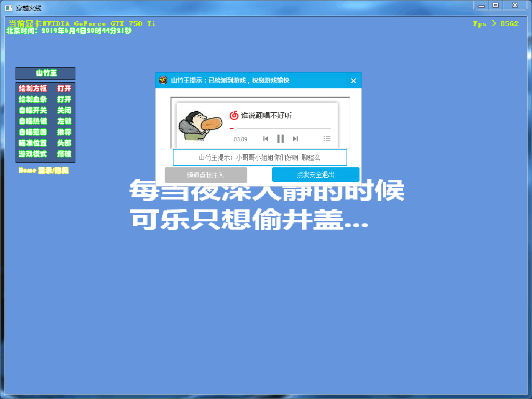The width and height of the screenshot is (532, 399).
Task: Toggle 自瞄开关 setting showing 关闭
Action: (x=64, y=110)
